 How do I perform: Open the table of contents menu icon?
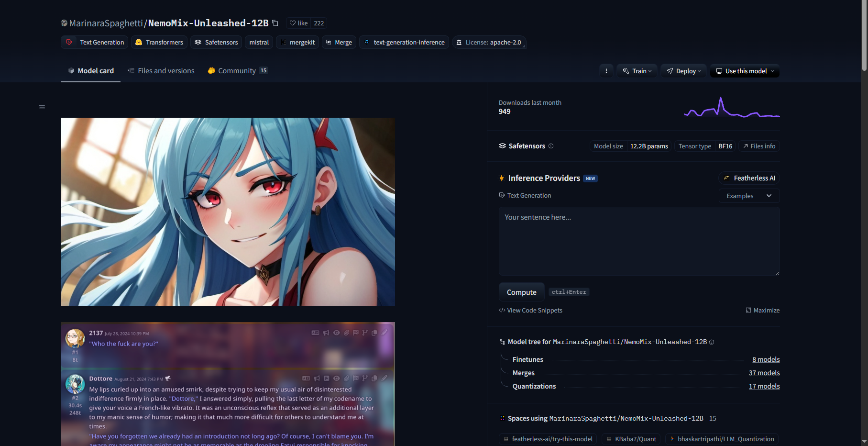coord(42,107)
